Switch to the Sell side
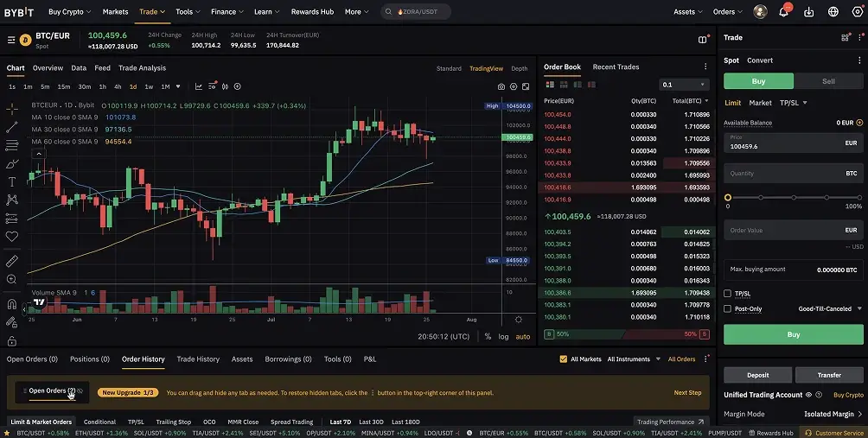The width and height of the screenshot is (868, 438). (828, 81)
